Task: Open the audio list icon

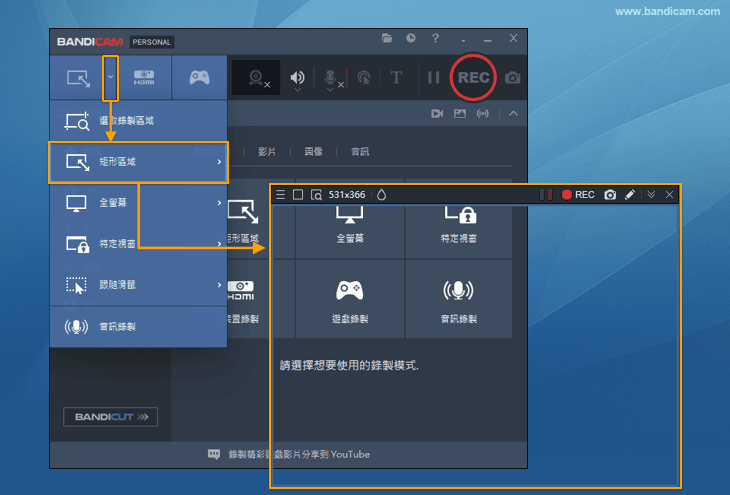Action: 483,114
